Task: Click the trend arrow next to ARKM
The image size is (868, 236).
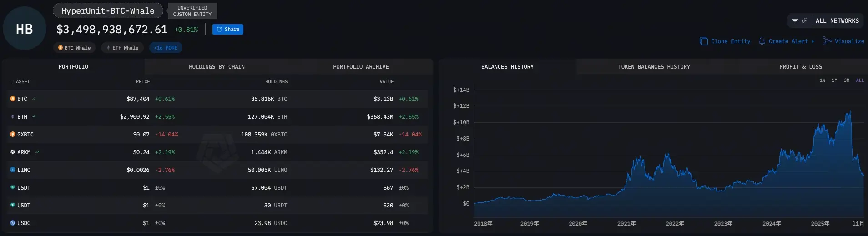Action: click(x=37, y=152)
